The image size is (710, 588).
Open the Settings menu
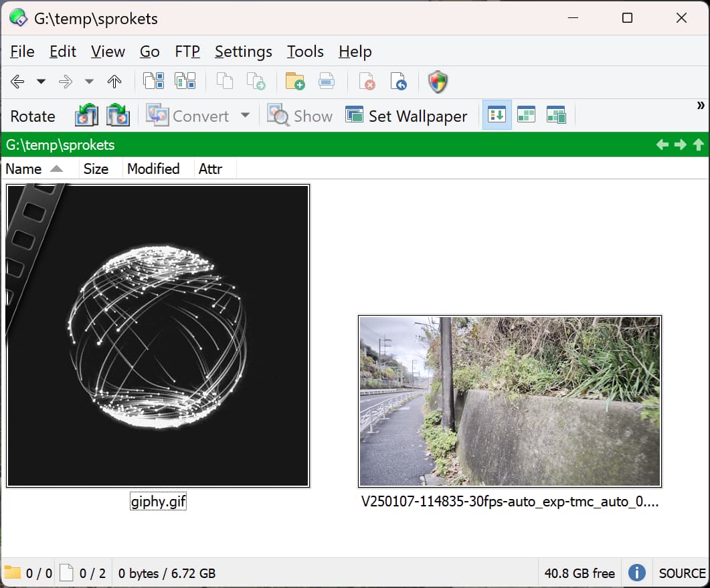tap(243, 52)
